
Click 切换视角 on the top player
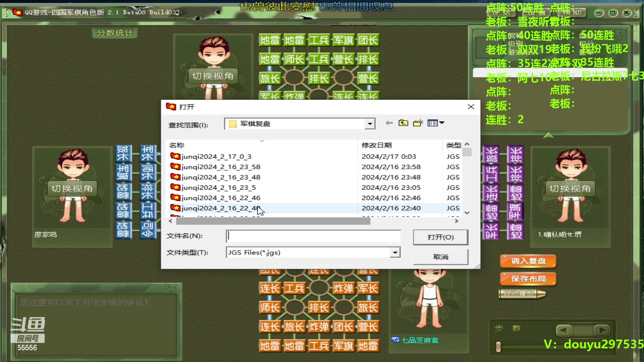coord(213,76)
